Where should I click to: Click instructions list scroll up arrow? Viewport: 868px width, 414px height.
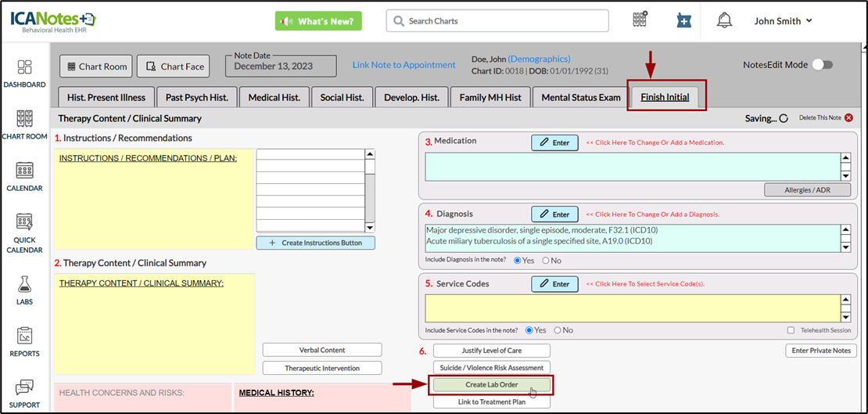pyautogui.click(x=370, y=154)
